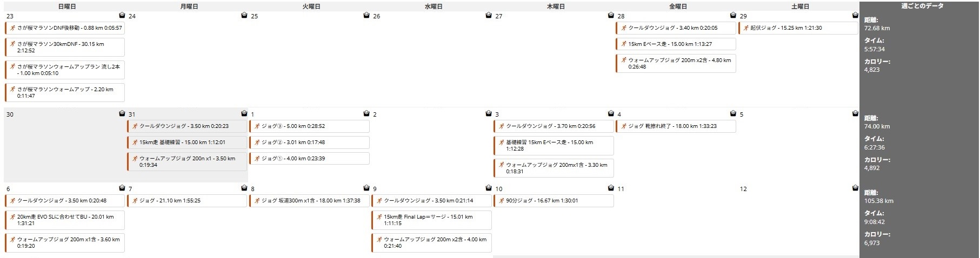Click the weight scale icon on day 3

coord(611,114)
